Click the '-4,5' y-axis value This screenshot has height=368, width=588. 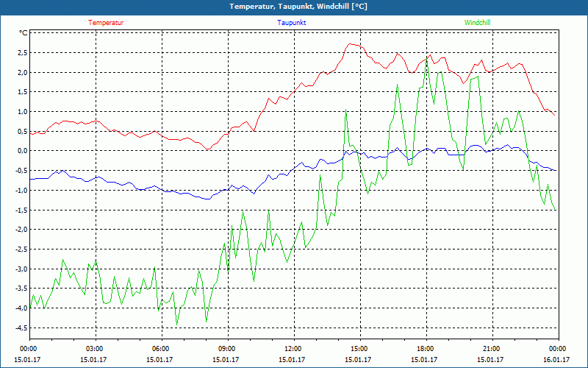21,328
